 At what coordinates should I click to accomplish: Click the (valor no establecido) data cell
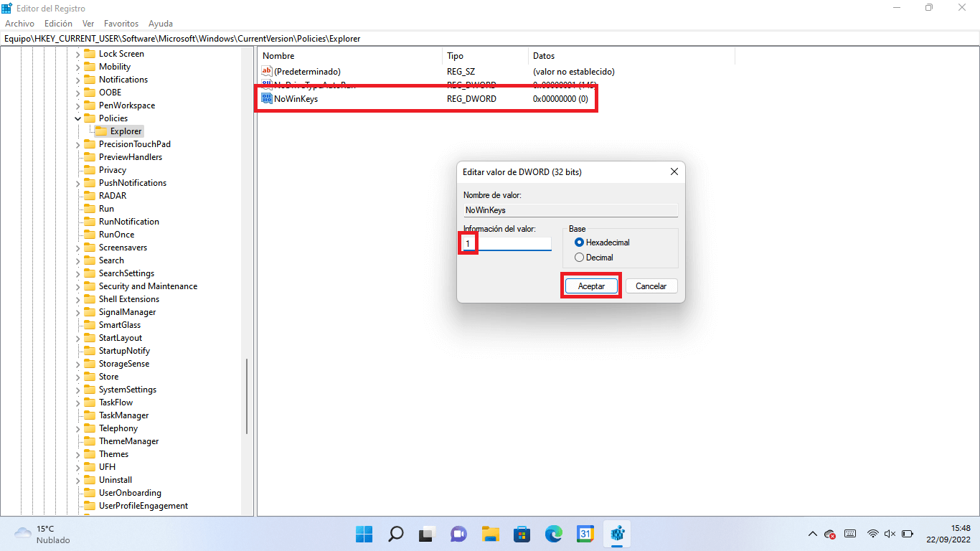(573, 72)
